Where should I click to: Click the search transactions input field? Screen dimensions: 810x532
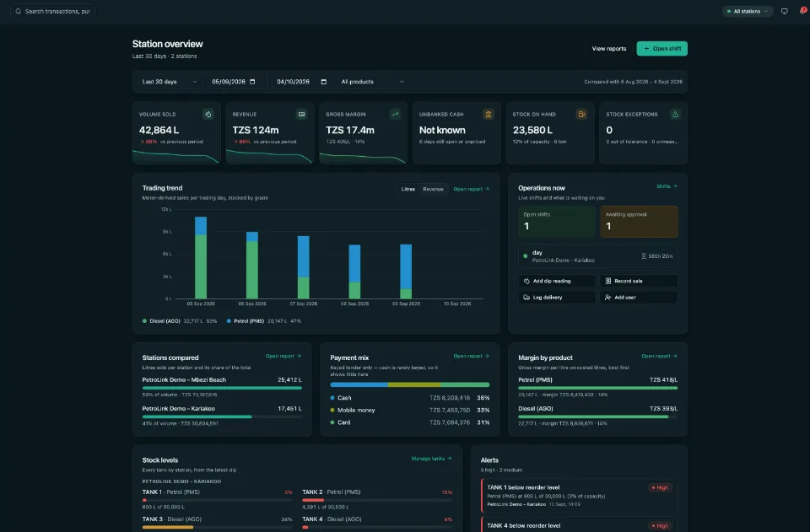tap(52, 11)
